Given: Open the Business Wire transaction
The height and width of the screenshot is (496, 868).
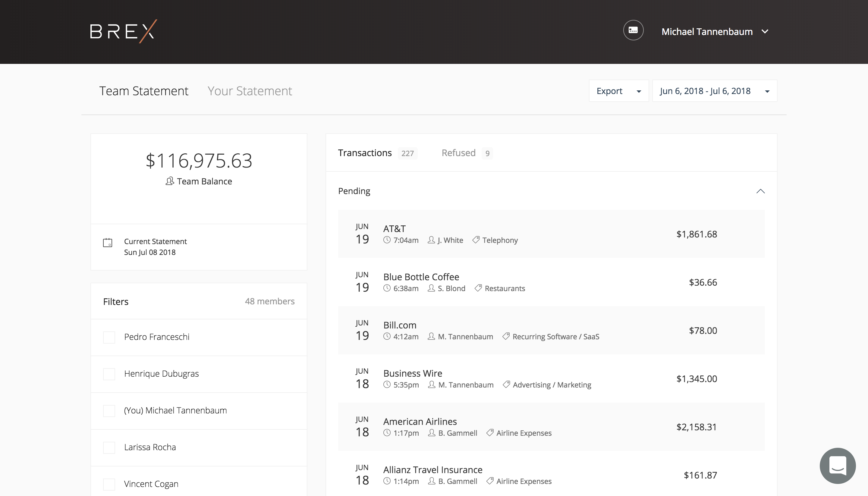Looking at the screenshot, I should tap(551, 378).
